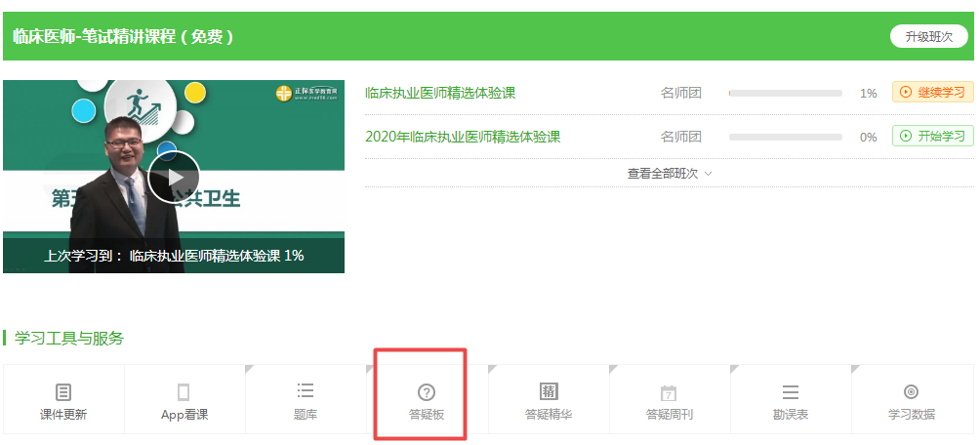Open the 题库 list icon
Image resolution: width=980 pixels, height=445 pixels.
coord(305,391)
